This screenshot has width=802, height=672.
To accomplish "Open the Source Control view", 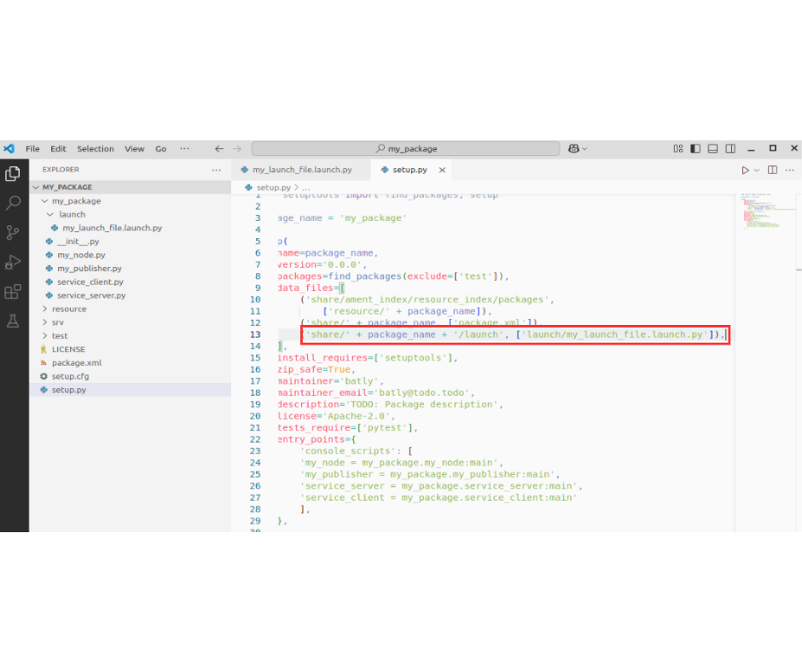I will pos(13,232).
